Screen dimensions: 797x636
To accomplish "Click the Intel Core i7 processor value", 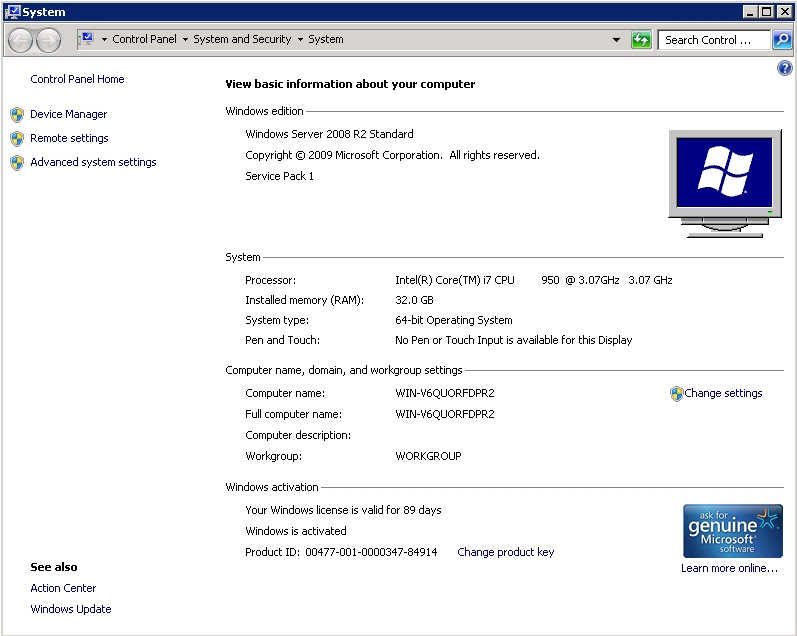I will pos(534,280).
